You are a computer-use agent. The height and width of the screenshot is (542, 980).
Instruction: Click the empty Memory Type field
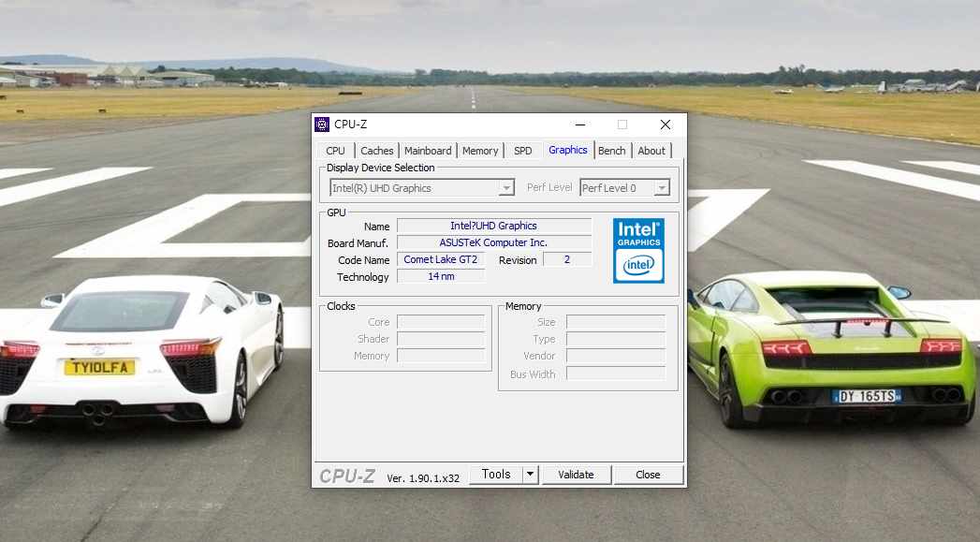pos(616,339)
